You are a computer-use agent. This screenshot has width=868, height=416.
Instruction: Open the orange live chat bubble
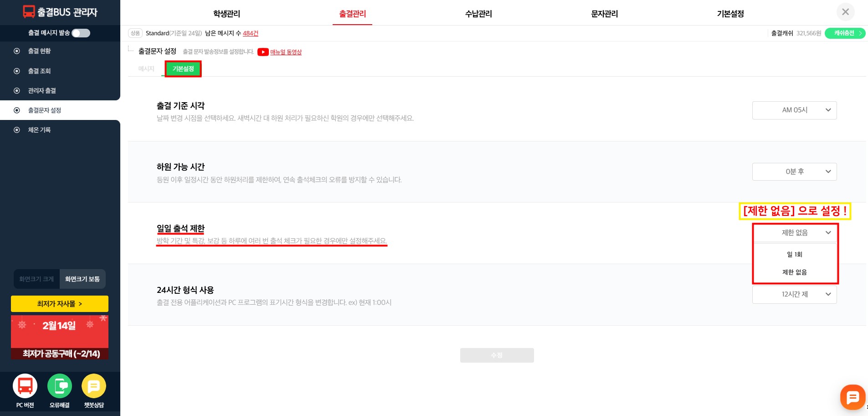click(852, 397)
